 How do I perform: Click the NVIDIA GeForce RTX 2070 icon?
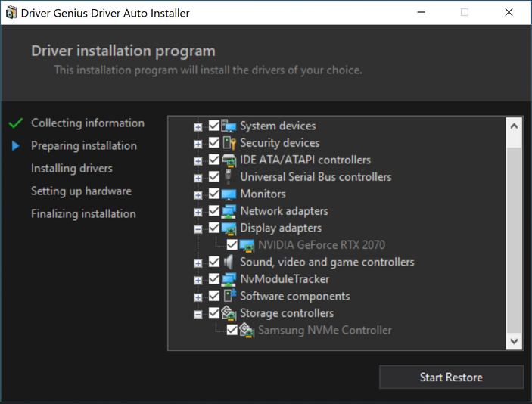pyautogui.click(x=247, y=245)
